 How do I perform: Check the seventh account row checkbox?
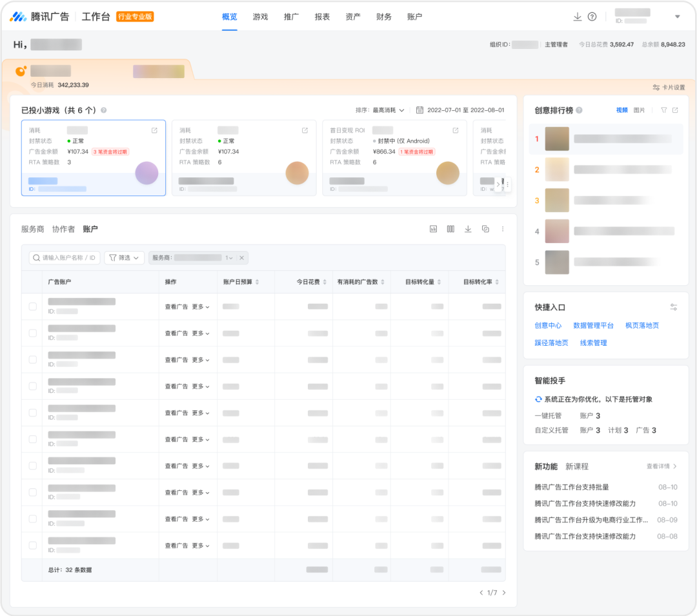point(33,466)
